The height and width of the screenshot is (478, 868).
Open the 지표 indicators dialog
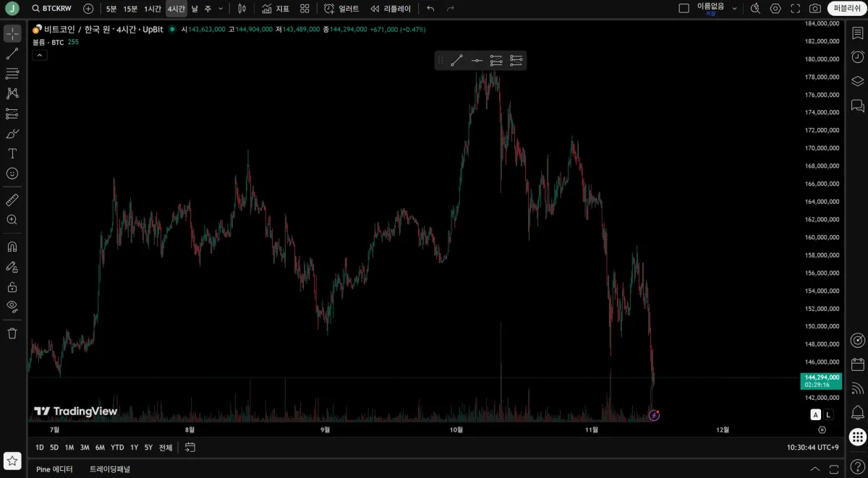(x=276, y=9)
